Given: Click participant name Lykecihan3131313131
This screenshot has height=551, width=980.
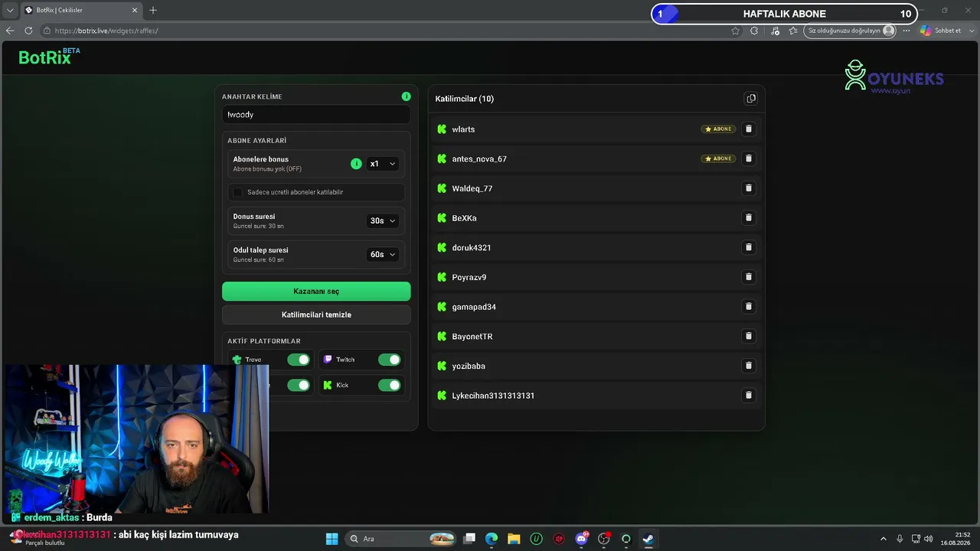Looking at the screenshot, I should (x=493, y=396).
